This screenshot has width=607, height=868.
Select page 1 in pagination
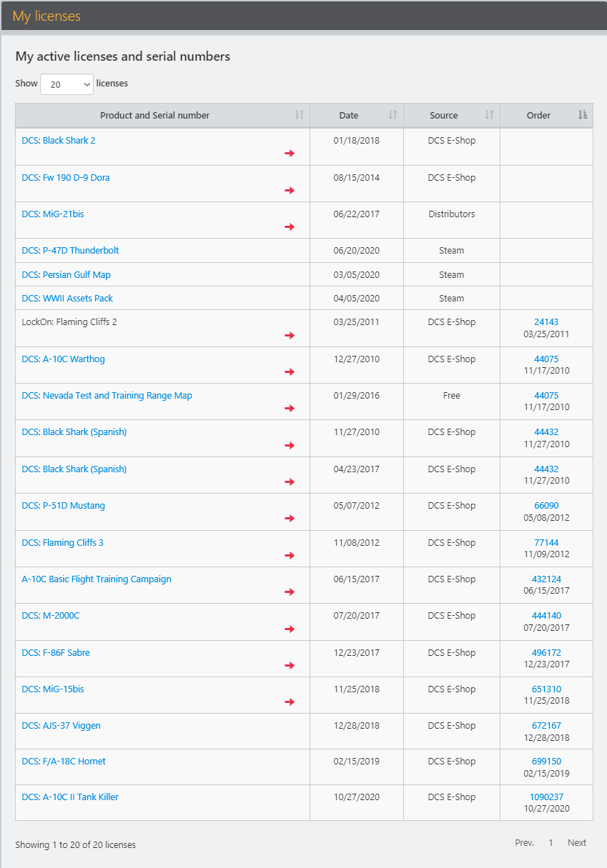point(551,843)
